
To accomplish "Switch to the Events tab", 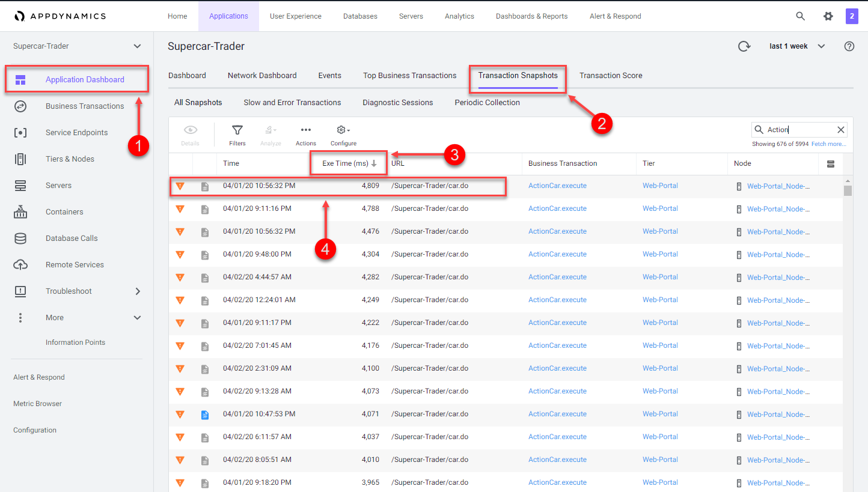I will click(x=330, y=76).
